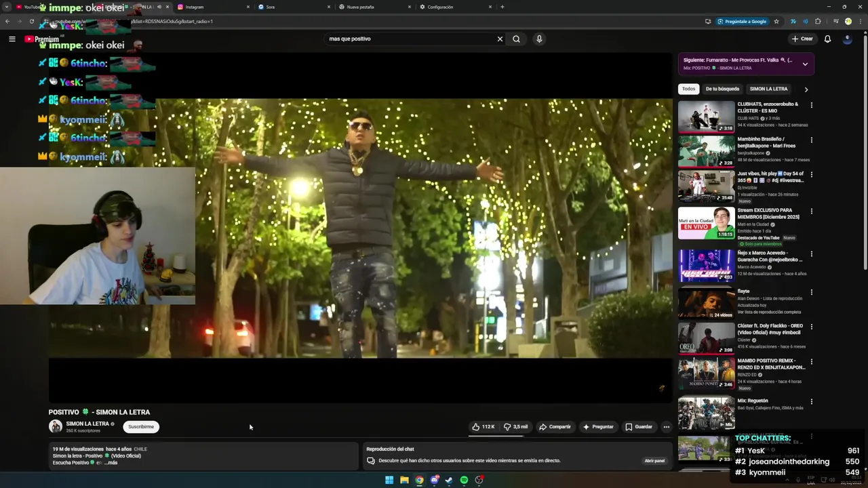The width and height of the screenshot is (868, 488).
Task: Open Chrome profile avatar
Action: coord(848,21)
